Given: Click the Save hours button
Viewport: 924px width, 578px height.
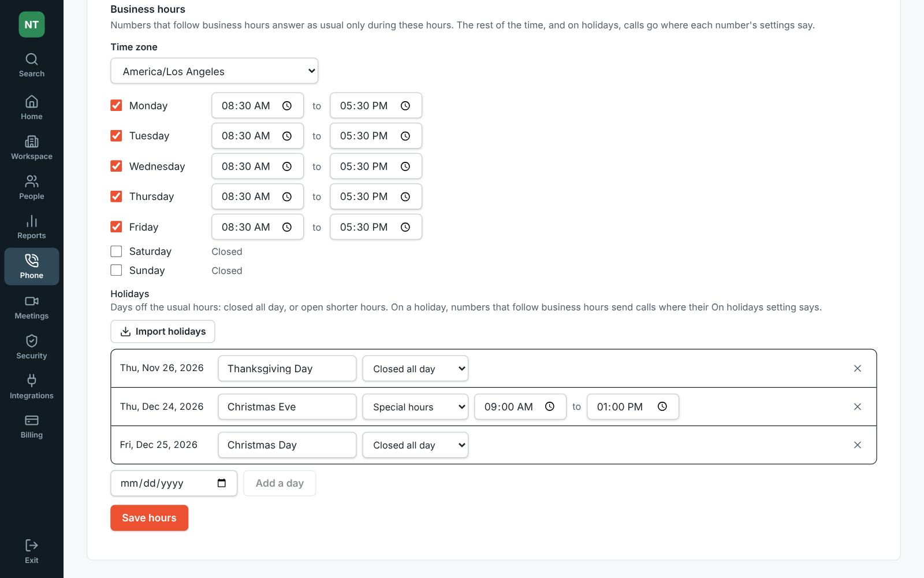Looking at the screenshot, I should point(150,518).
